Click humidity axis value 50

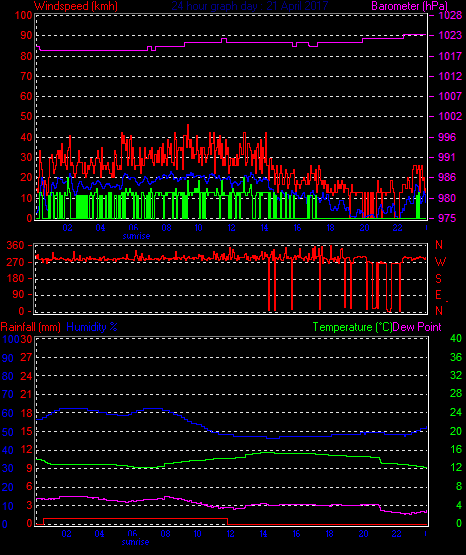8,432
